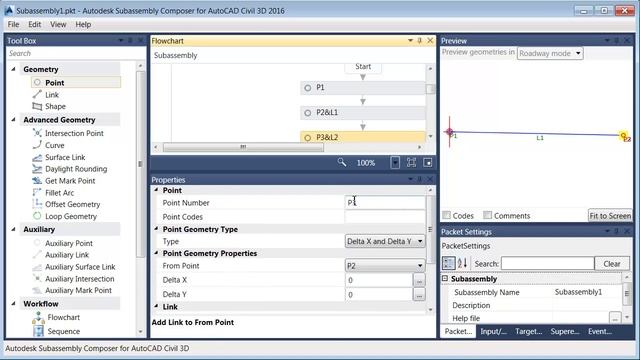640x360 pixels.
Task: Select the P2&L1 flowchart node
Action: point(363,113)
